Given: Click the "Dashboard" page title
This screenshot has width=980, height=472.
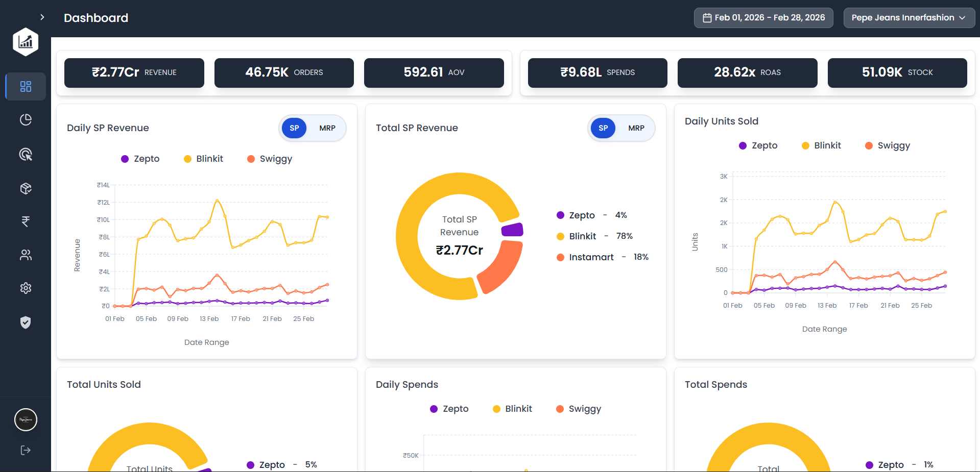Looking at the screenshot, I should tap(96, 18).
